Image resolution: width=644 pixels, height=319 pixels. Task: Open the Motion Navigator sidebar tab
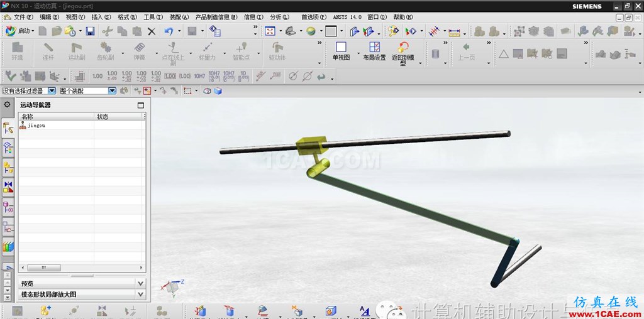pos(8,129)
